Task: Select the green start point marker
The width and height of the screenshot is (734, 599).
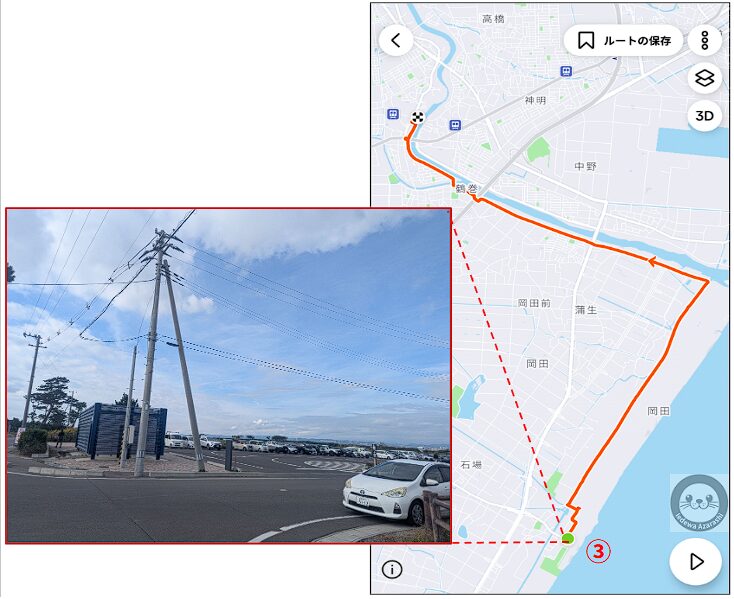Action: tap(567, 538)
